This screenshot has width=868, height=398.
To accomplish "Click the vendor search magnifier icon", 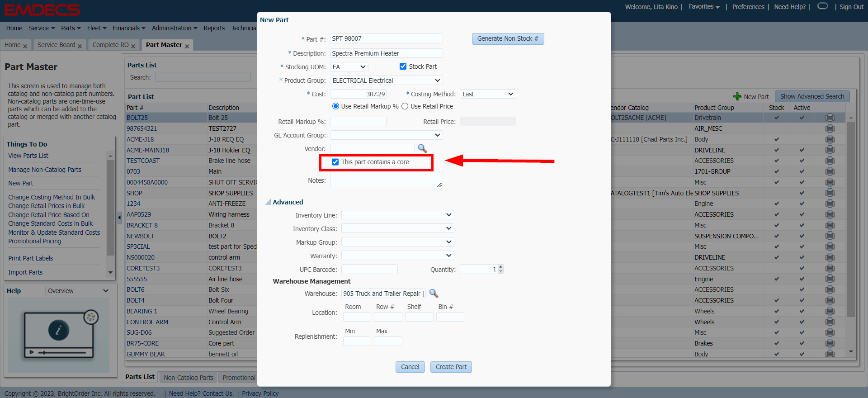I will click(422, 148).
